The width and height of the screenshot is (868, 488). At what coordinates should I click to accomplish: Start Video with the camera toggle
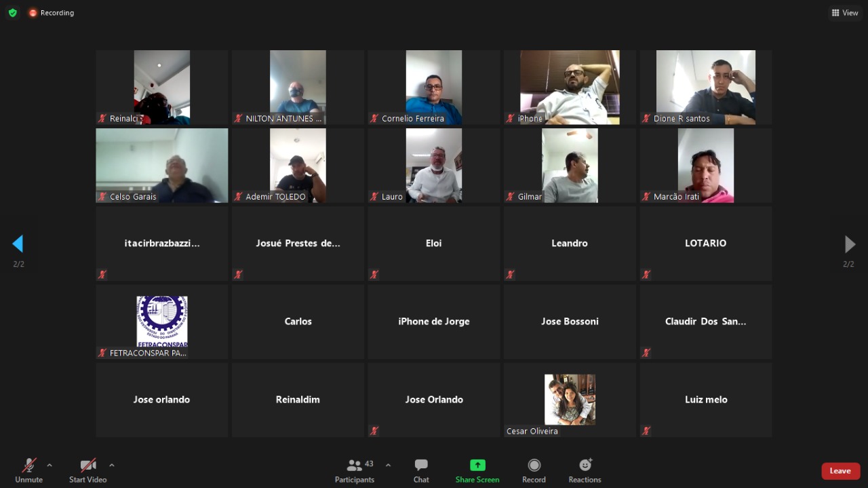(x=88, y=470)
